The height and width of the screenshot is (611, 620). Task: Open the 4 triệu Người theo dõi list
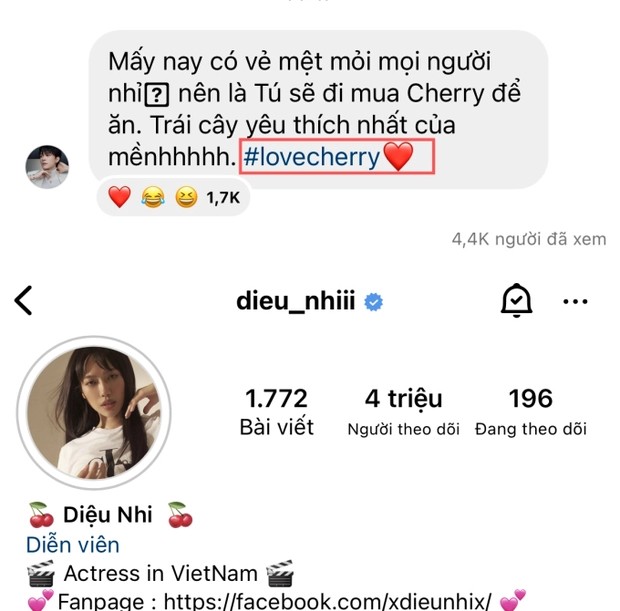[403, 412]
